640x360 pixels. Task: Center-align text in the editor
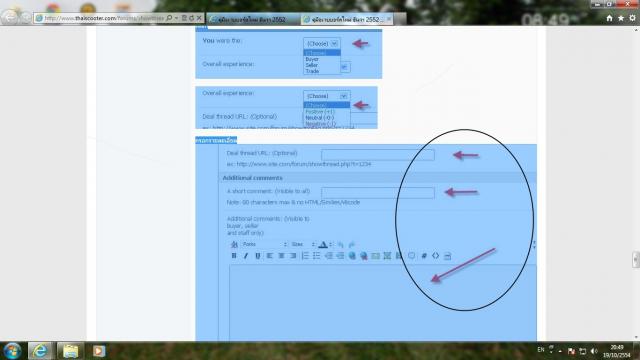[281, 256]
